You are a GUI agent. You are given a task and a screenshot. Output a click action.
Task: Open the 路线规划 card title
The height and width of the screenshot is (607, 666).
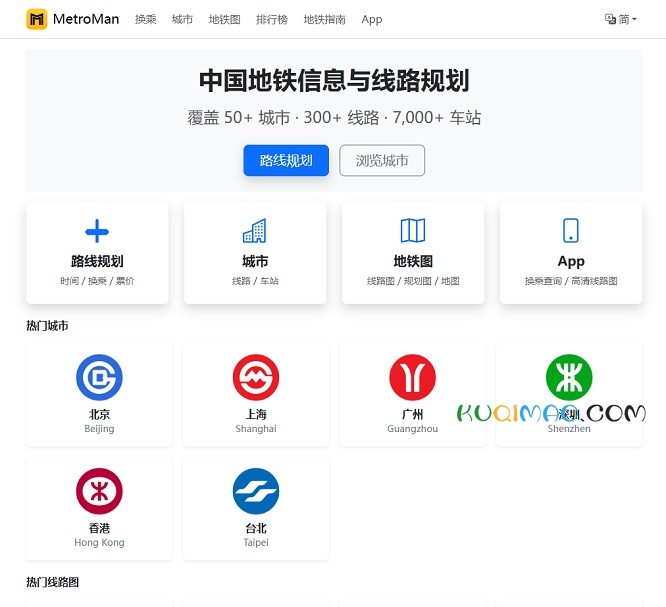pos(97,261)
